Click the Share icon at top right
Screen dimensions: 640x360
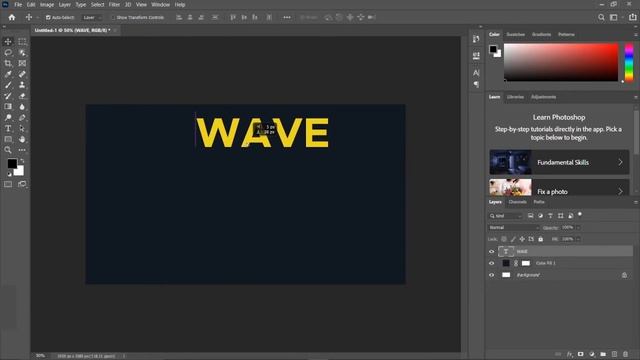pyautogui.click(x=633, y=17)
